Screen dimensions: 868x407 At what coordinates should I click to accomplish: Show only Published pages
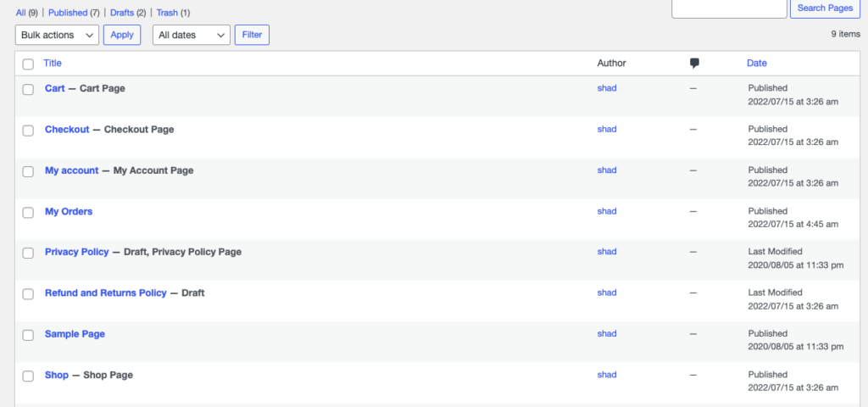coord(68,12)
